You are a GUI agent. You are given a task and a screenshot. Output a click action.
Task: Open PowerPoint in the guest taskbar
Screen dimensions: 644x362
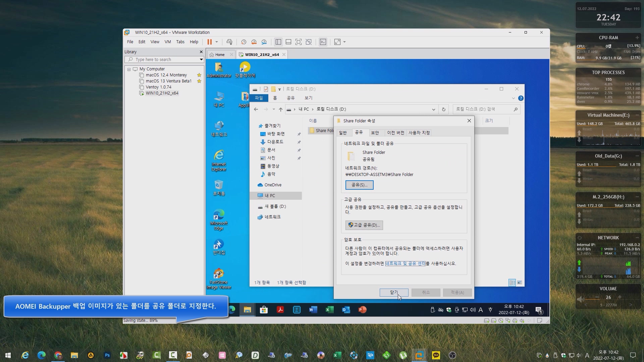coord(363,310)
